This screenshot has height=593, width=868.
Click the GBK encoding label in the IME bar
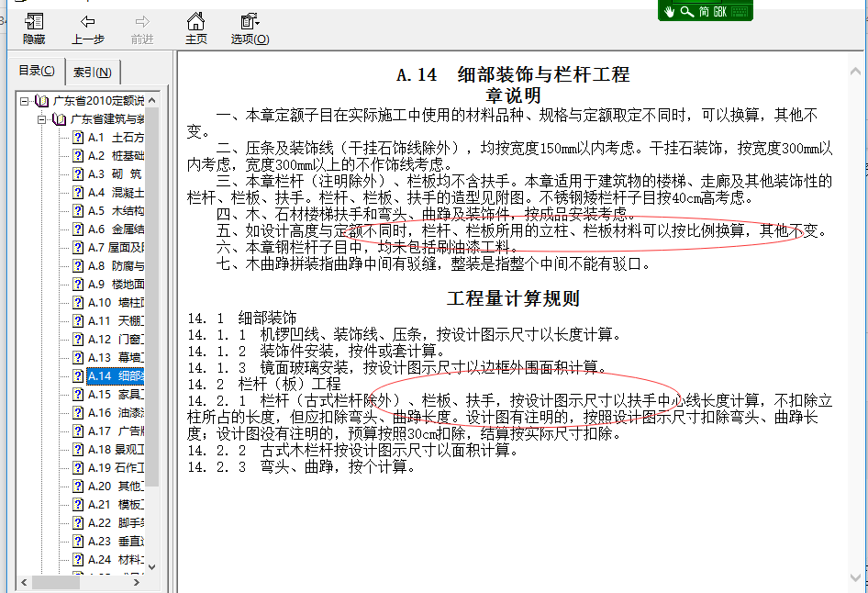click(x=719, y=11)
